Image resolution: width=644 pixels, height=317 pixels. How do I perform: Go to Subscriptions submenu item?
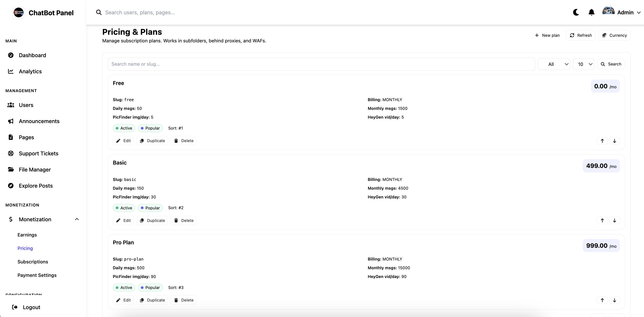(x=33, y=262)
